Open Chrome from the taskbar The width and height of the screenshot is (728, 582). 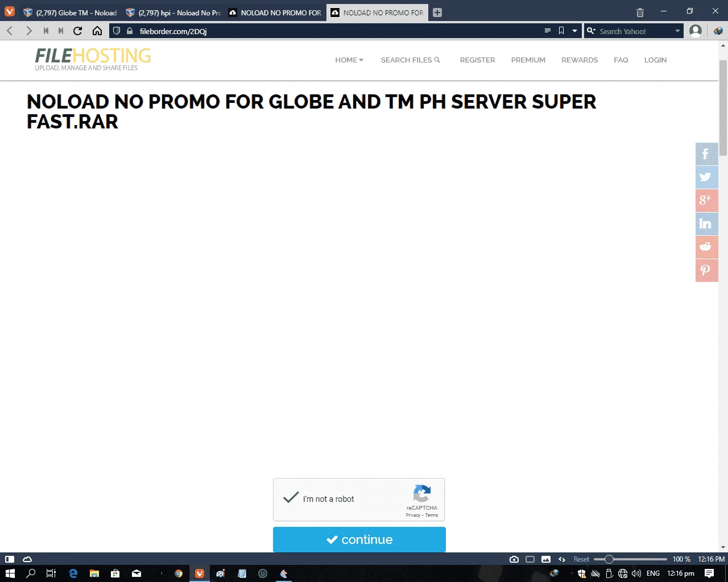click(179, 573)
